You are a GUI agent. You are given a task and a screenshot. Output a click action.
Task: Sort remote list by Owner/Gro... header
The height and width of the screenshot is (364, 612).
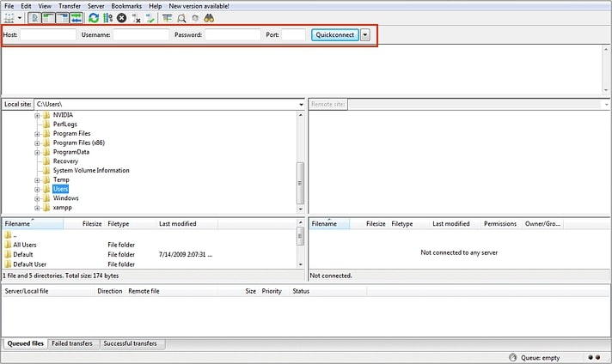pyautogui.click(x=542, y=224)
